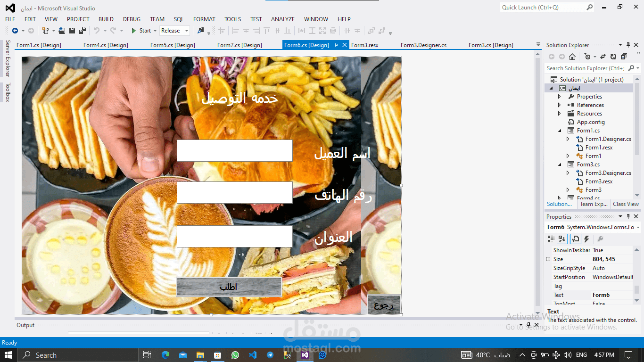The height and width of the screenshot is (362, 644).
Task: Expand the References node
Action: pos(559,105)
